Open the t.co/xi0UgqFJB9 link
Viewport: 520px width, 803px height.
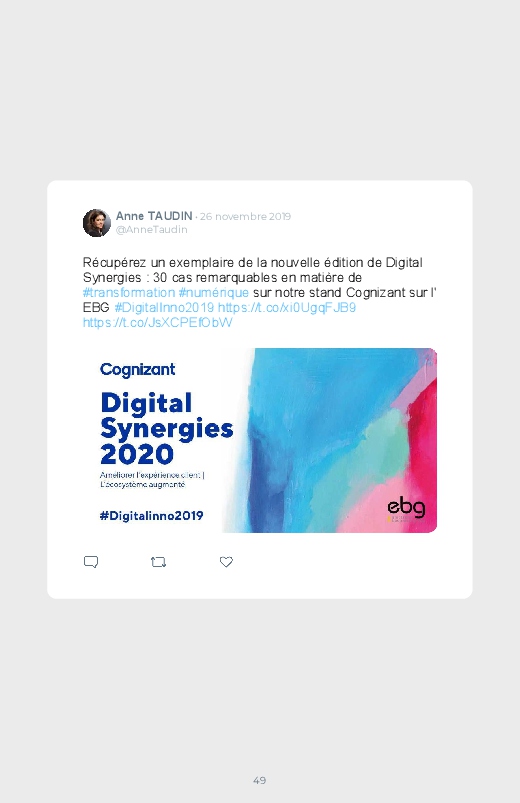(287, 307)
